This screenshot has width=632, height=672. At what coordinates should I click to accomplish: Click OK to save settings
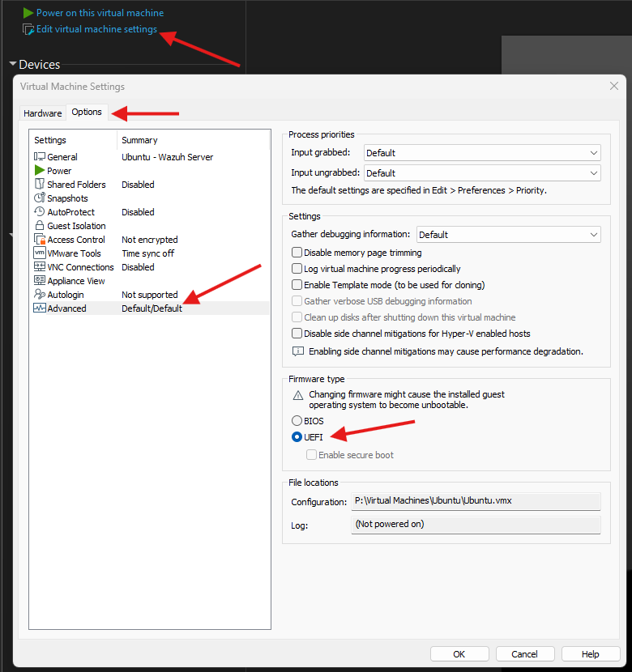(459, 654)
